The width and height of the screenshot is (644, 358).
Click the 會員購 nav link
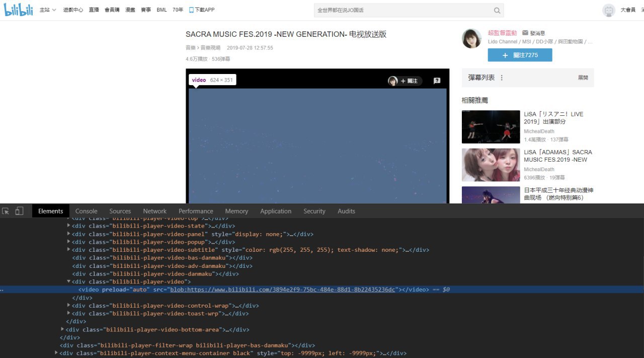112,10
